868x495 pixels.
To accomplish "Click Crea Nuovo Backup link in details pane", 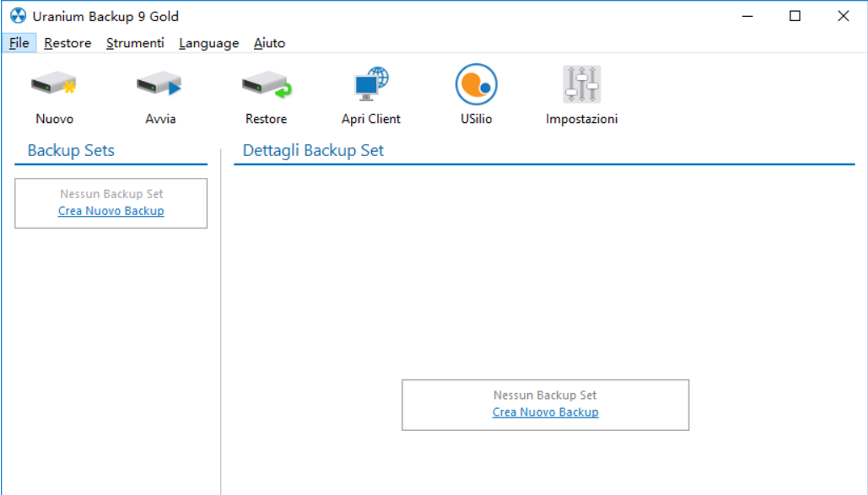I will pyautogui.click(x=545, y=412).
